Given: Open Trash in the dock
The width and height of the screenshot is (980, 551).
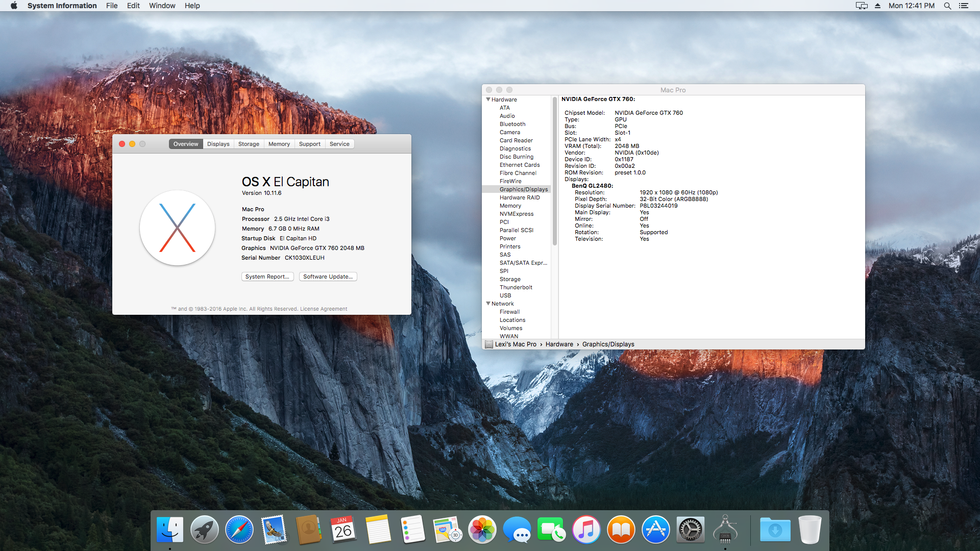Looking at the screenshot, I should point(810,530).
